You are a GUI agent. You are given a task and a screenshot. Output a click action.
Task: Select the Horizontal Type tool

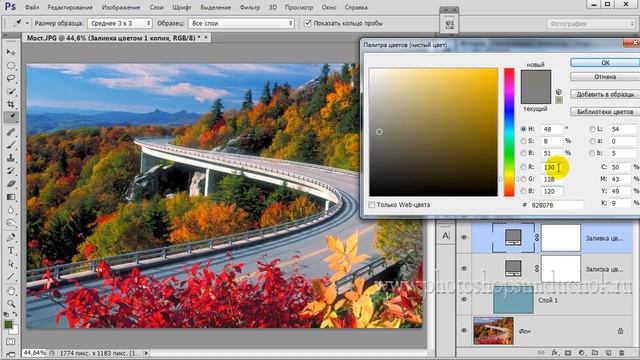(x=11, y=251)
